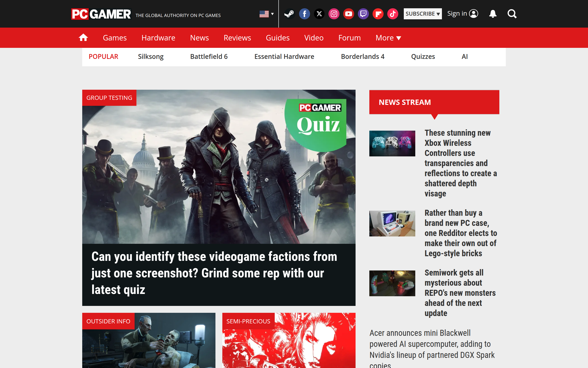Screen dimensions: 588x368
Task: Click the Sign in link
Action: click(x=457, y=14)
